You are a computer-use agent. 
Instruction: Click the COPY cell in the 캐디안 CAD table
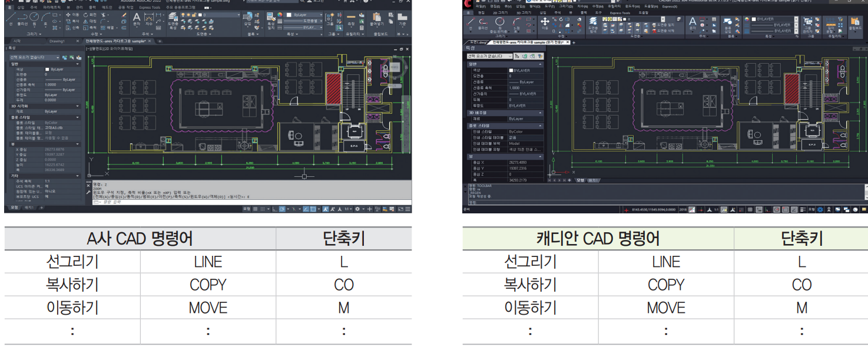click(666, 285)
